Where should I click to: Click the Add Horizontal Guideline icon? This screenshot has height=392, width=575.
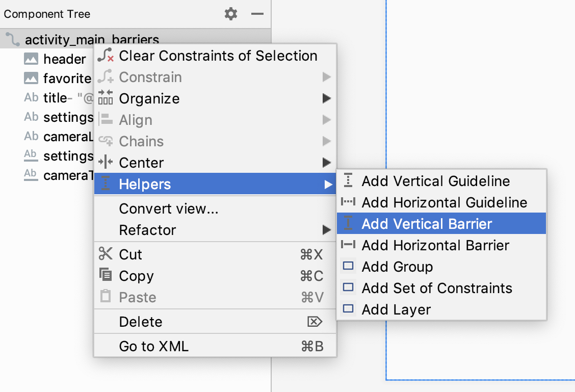[x=348, y=202]
